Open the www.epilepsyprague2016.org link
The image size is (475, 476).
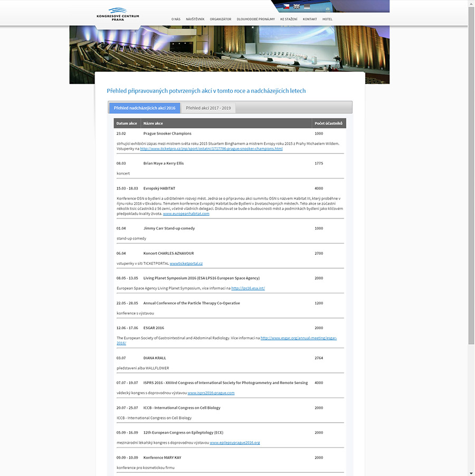click(x=235, y=443)
